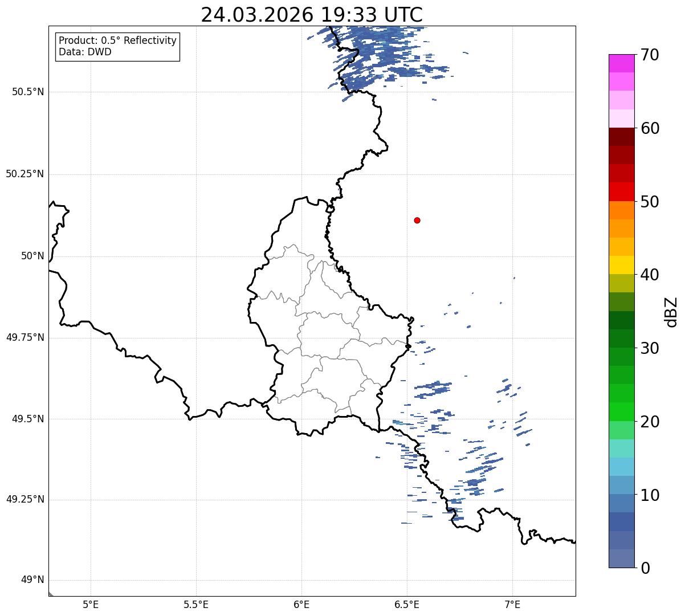685x616 pixels.
Task: Click 'Data: DWD' legend text
Action: pos(85,52)
